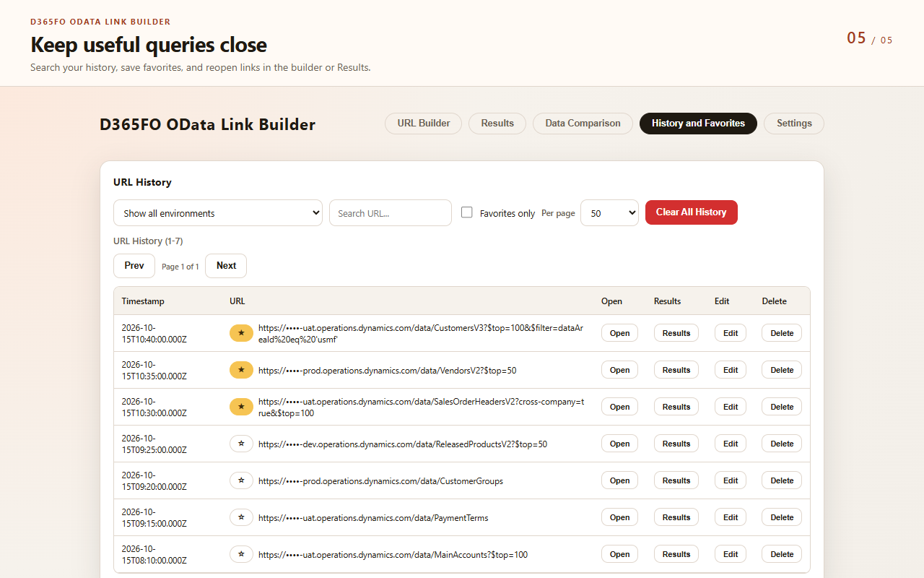Go to the Next page
The image size is (924, 578).
(226, 266)
